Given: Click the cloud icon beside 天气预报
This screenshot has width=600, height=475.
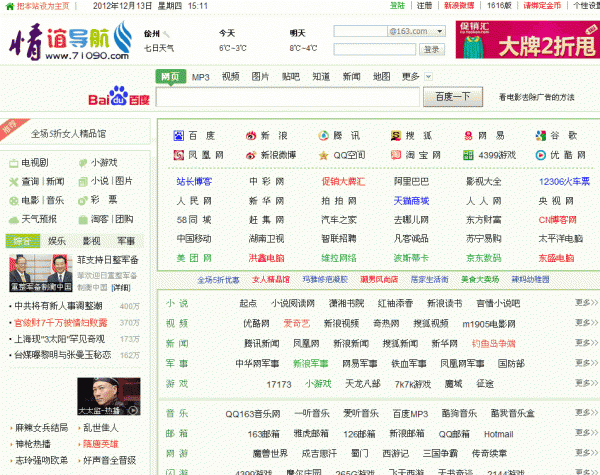Looking at the screenshot, I should click(x=14, y=220).
